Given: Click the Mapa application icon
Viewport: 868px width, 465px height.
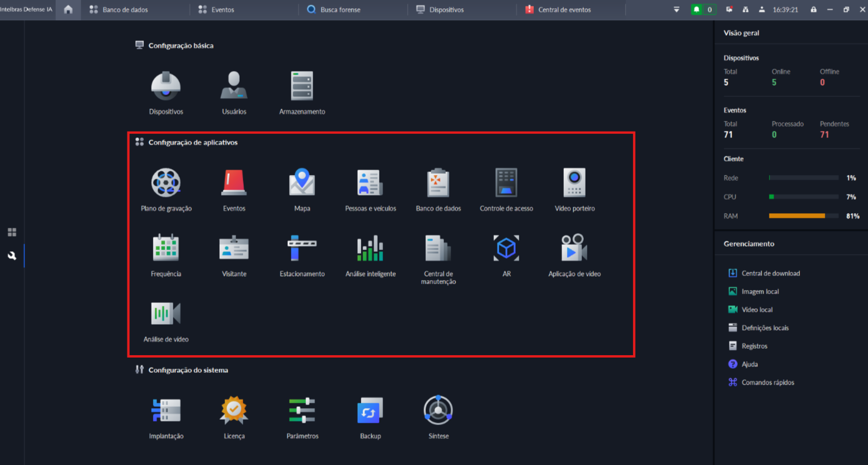Looking at the screenshot, I should (302, 183).
